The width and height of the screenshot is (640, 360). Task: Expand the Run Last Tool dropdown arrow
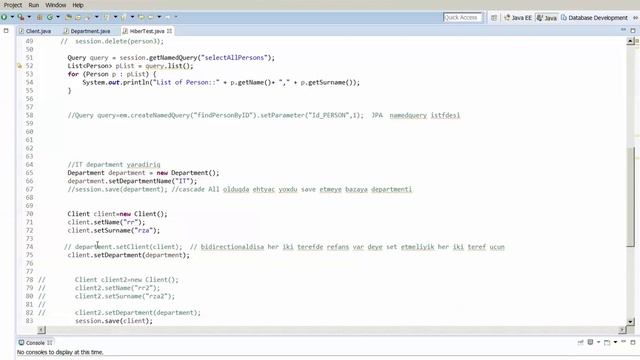coord(29,17)
